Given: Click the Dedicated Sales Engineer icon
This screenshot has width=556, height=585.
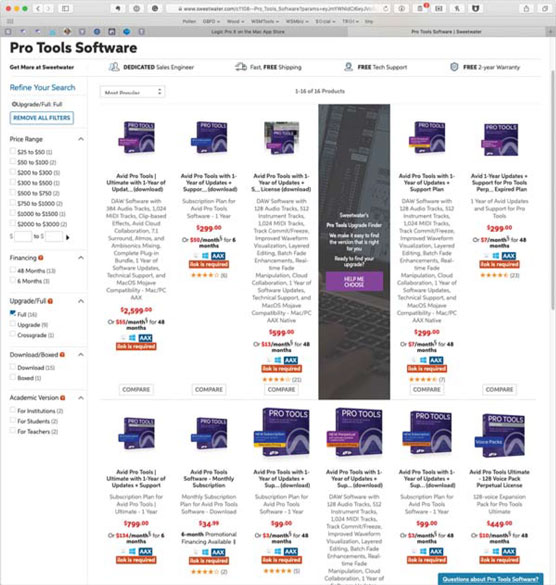Looking at the screenshot, I should tap(114, 67).
